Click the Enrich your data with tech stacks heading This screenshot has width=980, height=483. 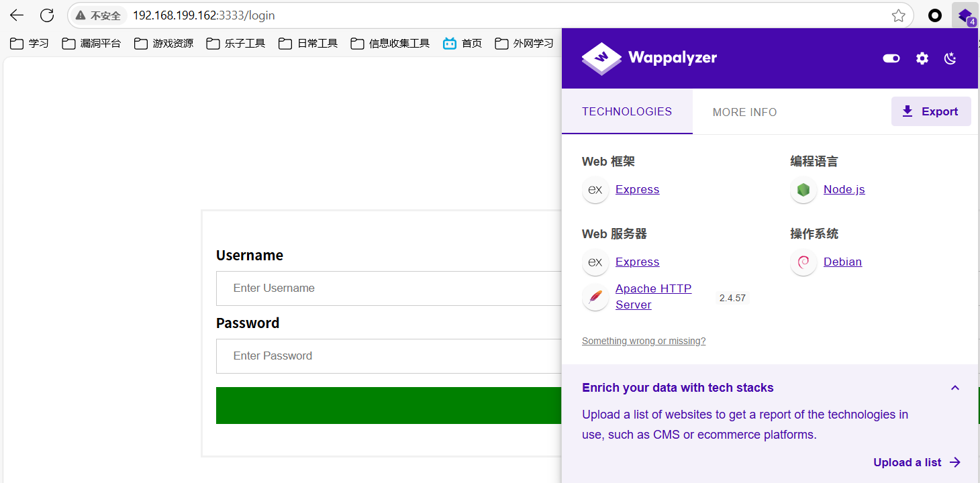coord(678,388)
